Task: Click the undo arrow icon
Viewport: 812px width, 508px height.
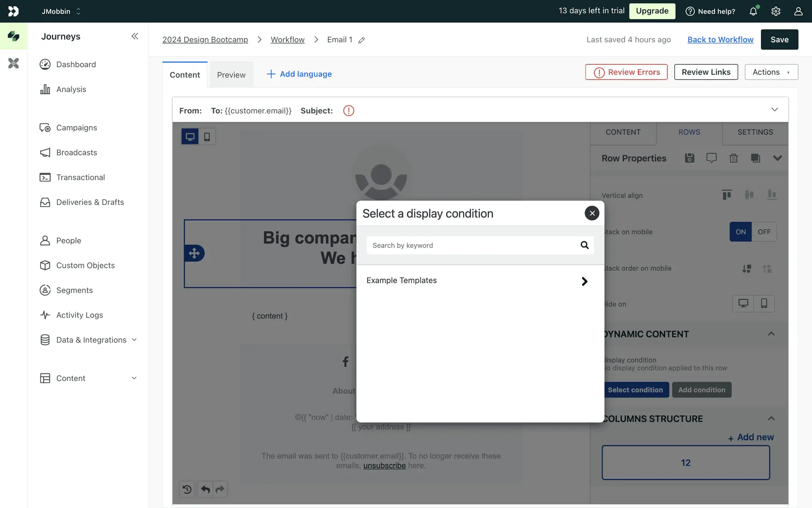Action: [206, 489]
